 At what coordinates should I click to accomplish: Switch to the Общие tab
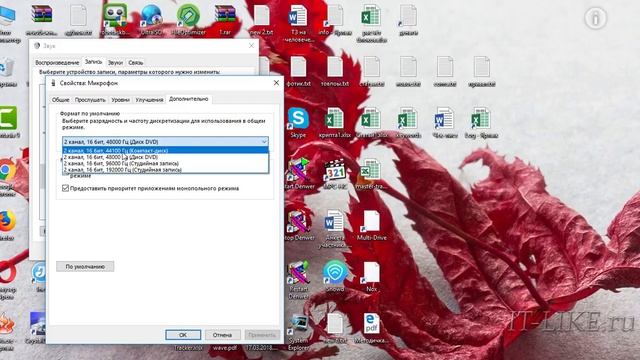click(x=60, y=100)
